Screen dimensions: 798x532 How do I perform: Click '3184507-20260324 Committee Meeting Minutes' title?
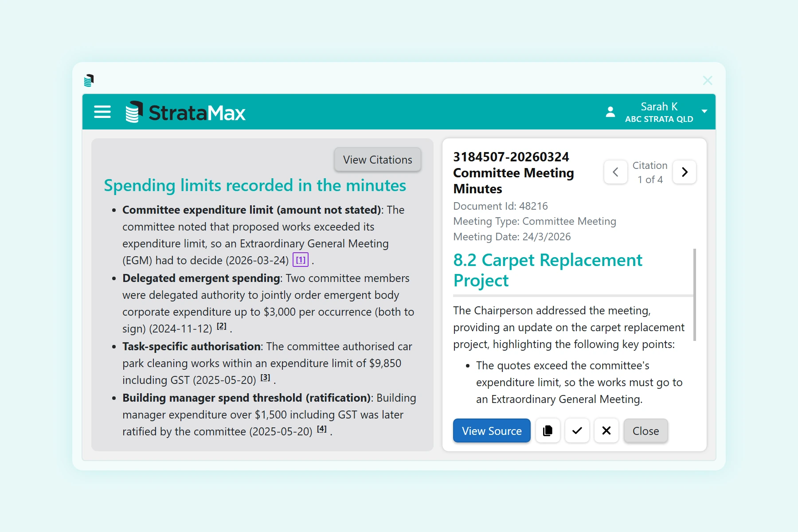[513, 173]
